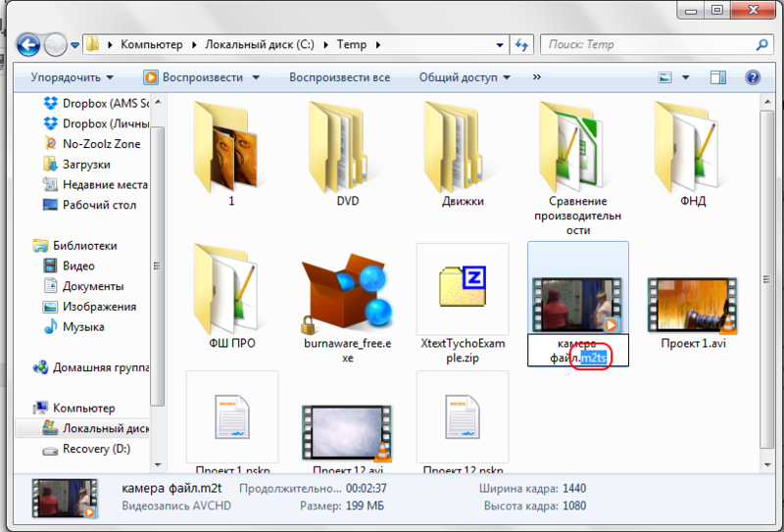This screenshot has width=784, height=532.
Task: Expand the arrow after Компьютер breadcrumb
Action: tap(194, 45)
